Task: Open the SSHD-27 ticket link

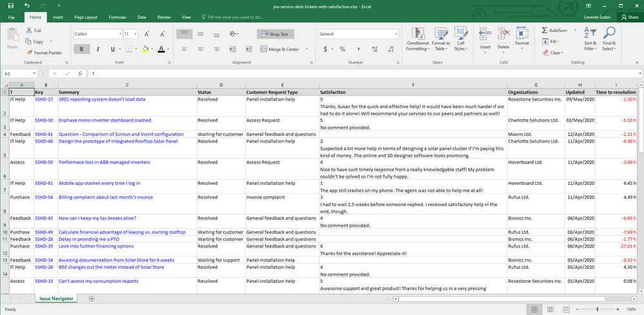Action: pos(44,99)
